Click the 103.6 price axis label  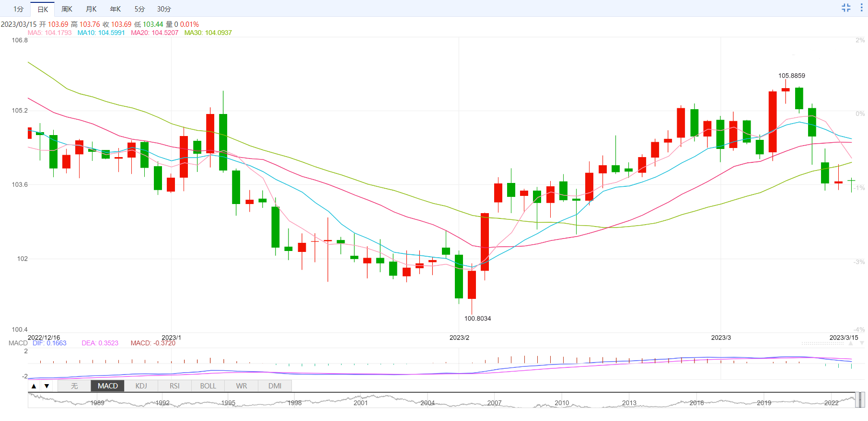pos(20,184)
